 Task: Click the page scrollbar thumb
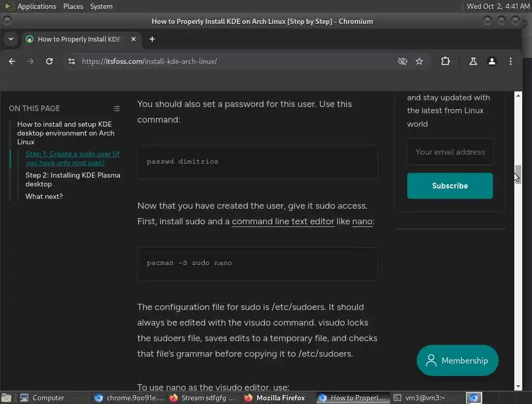pyautogui.click(x=518, y=174)
